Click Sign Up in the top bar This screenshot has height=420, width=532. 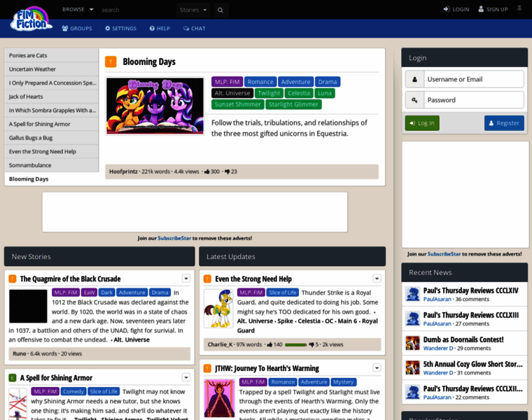pos(493,9)
